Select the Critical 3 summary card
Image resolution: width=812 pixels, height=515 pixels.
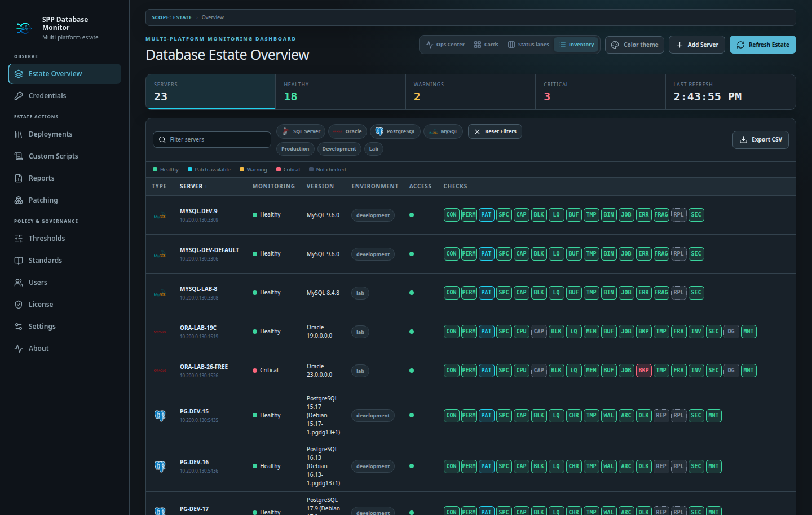601,92
